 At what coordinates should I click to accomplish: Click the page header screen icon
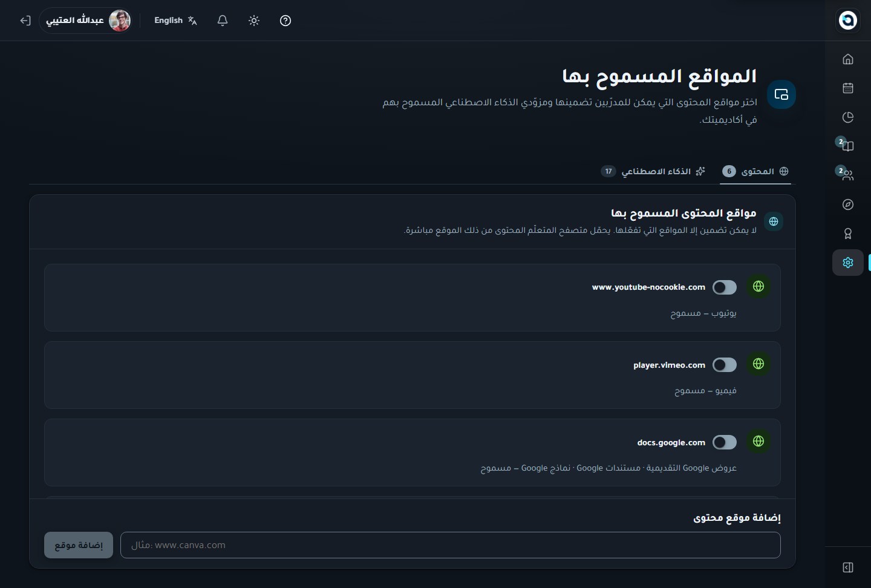[x=781, y=94]
